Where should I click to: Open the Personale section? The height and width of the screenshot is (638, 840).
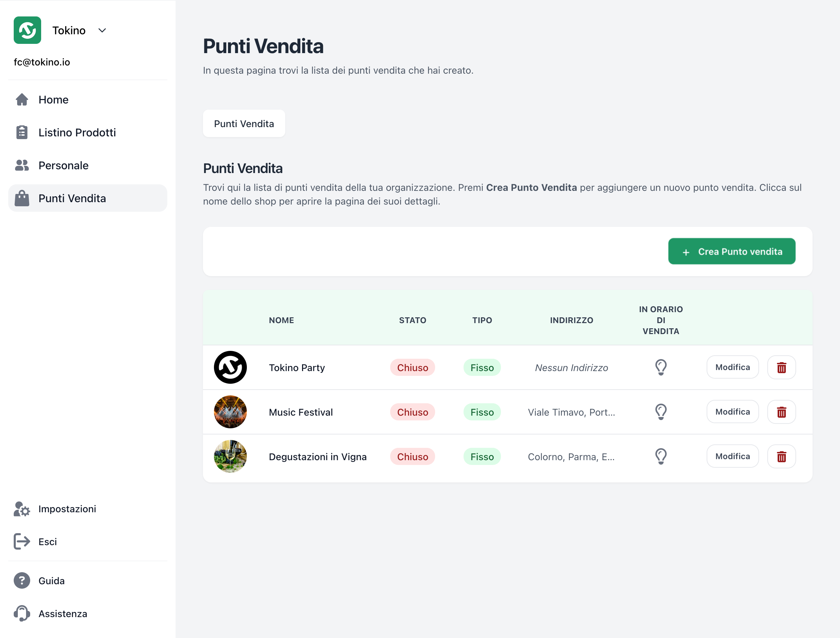[63, 165]
